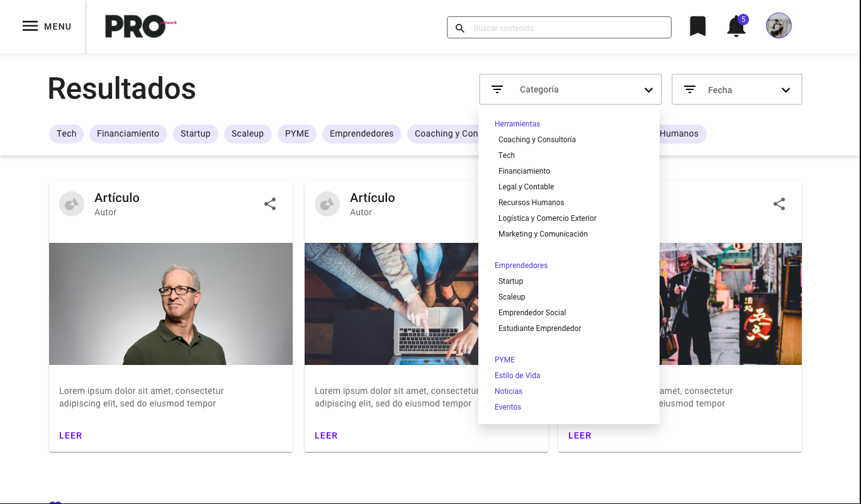Choose Emprendedor Social in category menu

532,313
